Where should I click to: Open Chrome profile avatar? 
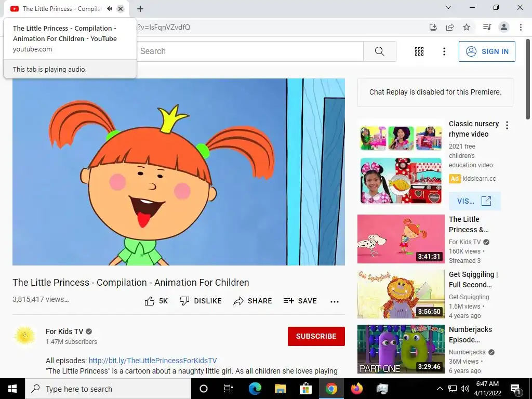pos(504,27)
